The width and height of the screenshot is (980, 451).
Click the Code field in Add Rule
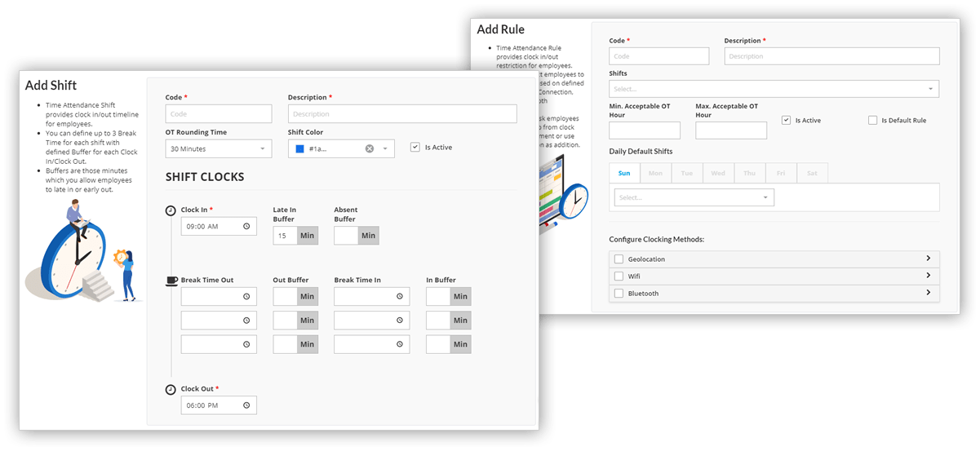(x=659, y=56)
